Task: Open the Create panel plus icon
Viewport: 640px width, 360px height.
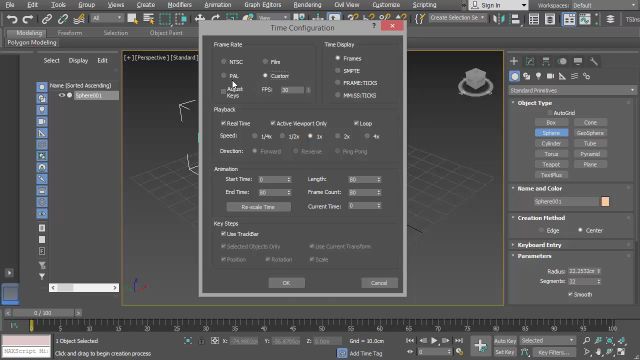Action: click(x=514, y=61)
